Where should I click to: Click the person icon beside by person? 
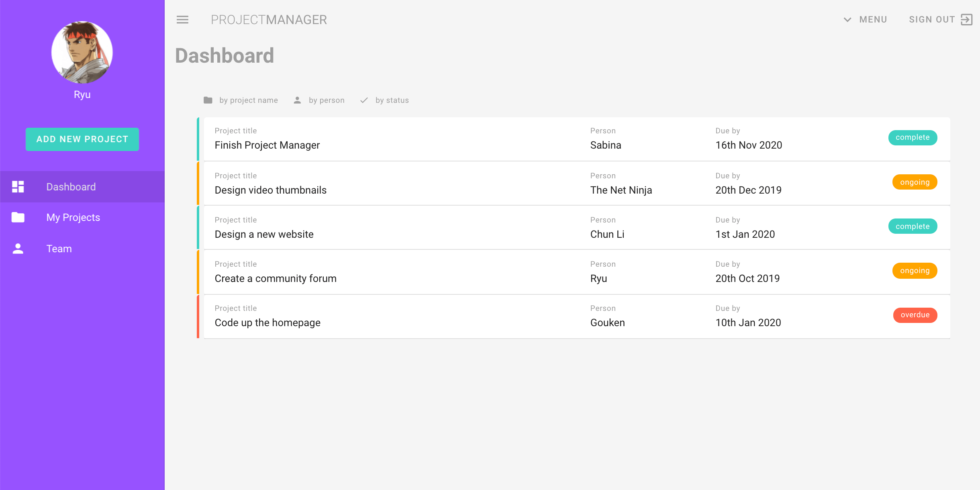tap(297, 100)
